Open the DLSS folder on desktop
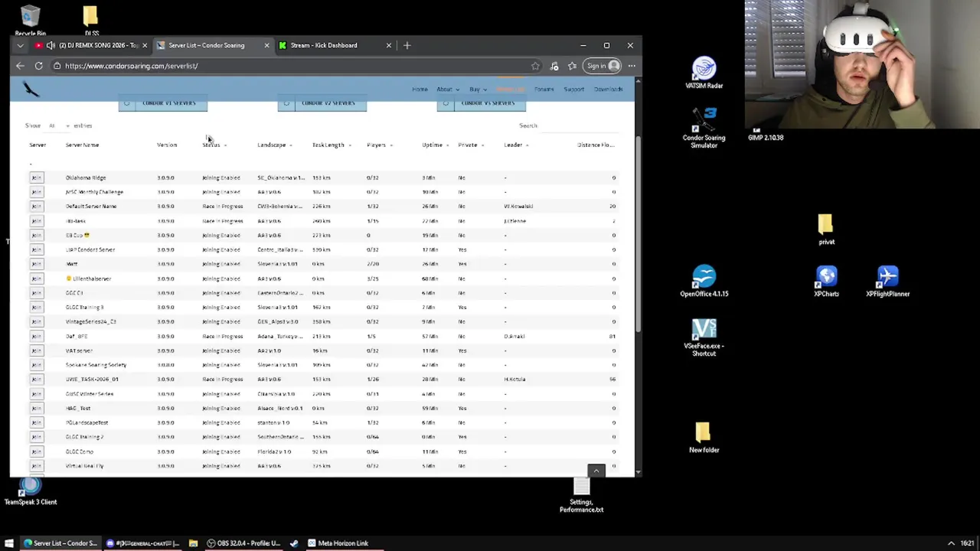 click(x=91, y=19)
